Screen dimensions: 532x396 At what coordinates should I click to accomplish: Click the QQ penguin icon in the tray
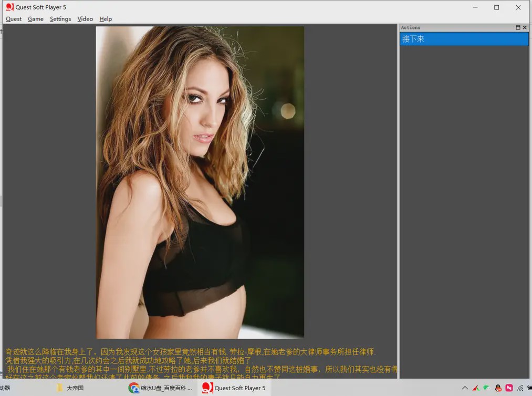point(498,388)
